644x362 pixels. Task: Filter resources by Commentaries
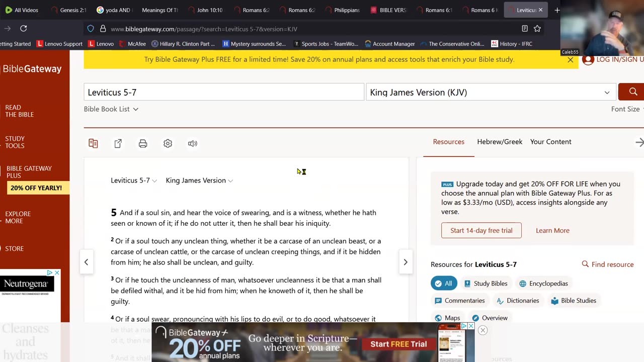pyautogui.click(x=459, y=301)
